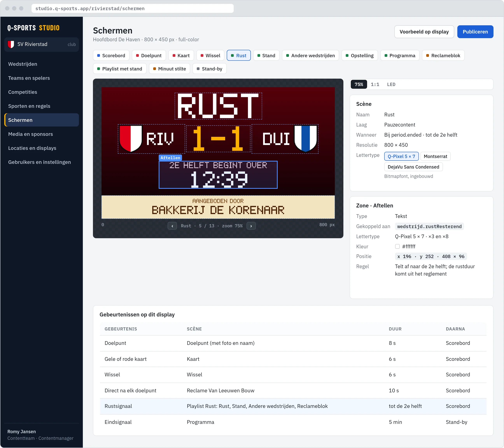Screen dimensions: 504x448
Task: Open the Wissel scene tab
Action: [x=210, y=55]
